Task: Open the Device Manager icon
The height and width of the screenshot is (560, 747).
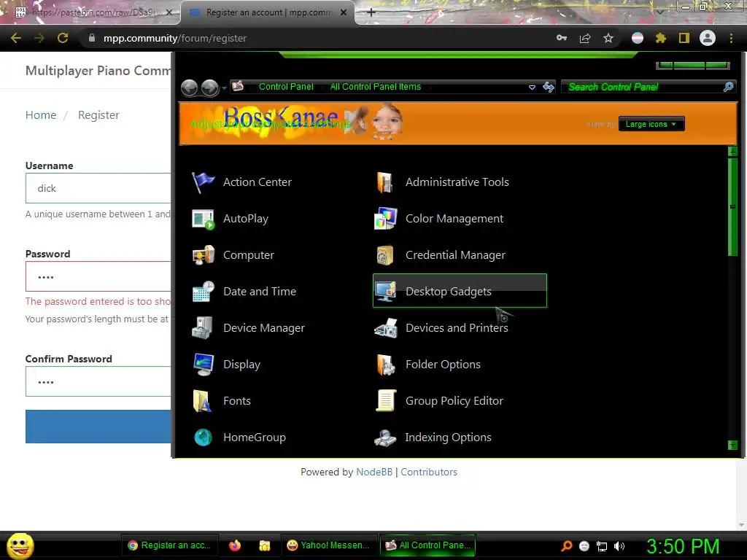Action: (x=203, y=328)
